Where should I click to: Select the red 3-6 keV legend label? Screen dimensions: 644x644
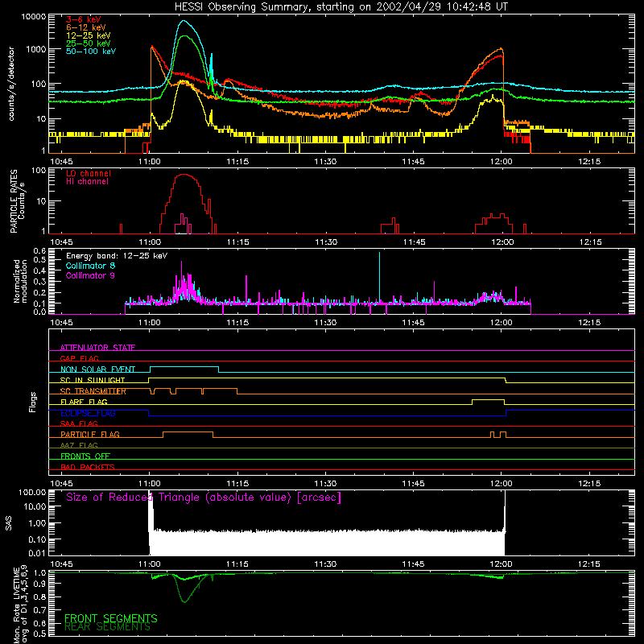[x=84, y=19]
